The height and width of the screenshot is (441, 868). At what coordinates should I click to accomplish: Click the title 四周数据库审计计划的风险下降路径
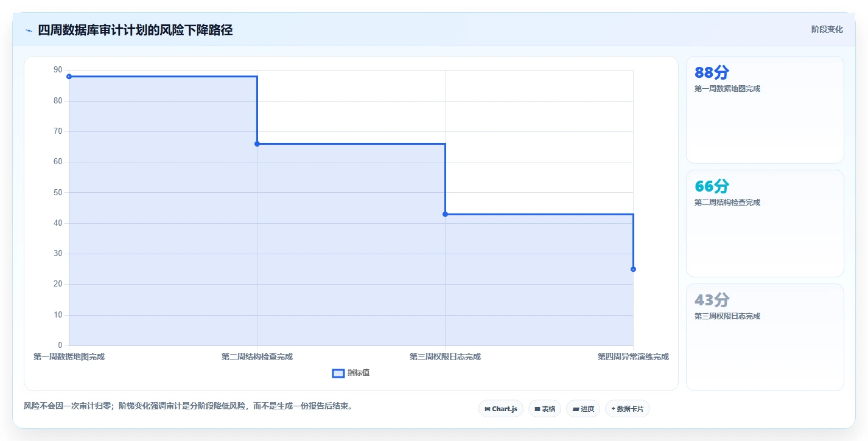pyautogui.click(x=135, y=30)
